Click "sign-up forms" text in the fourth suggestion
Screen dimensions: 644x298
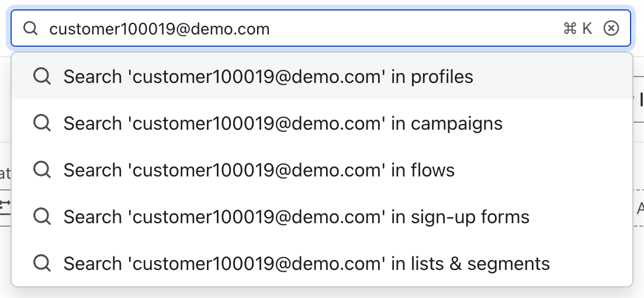(470, 217)
